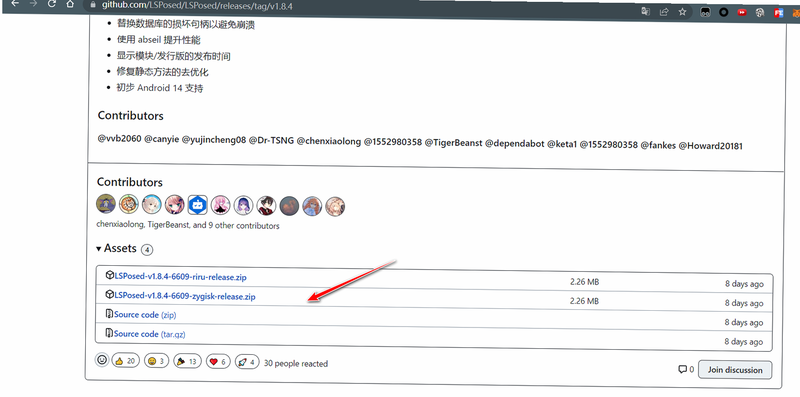React with thumbs up showing 20

point(126,361)
